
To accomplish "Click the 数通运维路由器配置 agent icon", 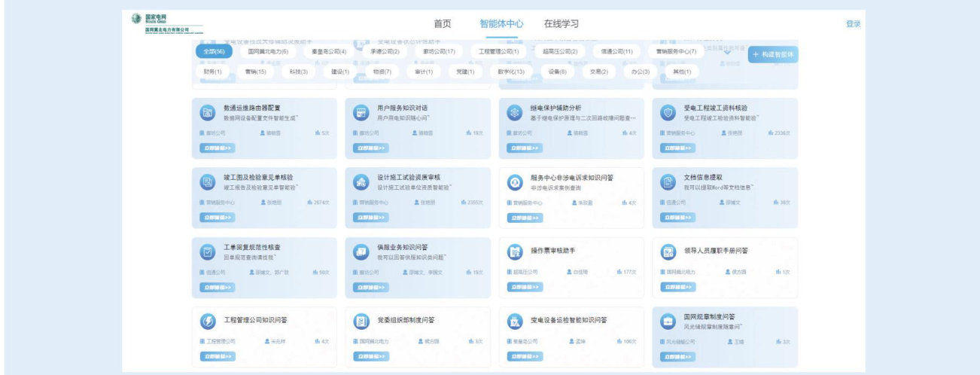I will (207, 113).
